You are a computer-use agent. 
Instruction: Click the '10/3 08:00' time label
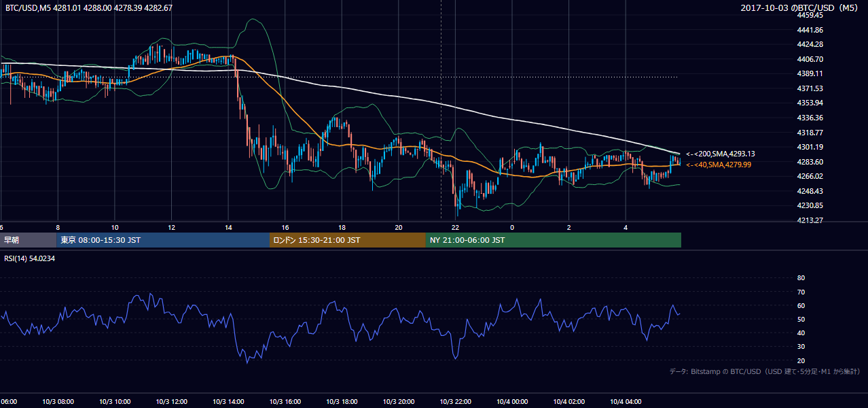[x=58, y=402]
